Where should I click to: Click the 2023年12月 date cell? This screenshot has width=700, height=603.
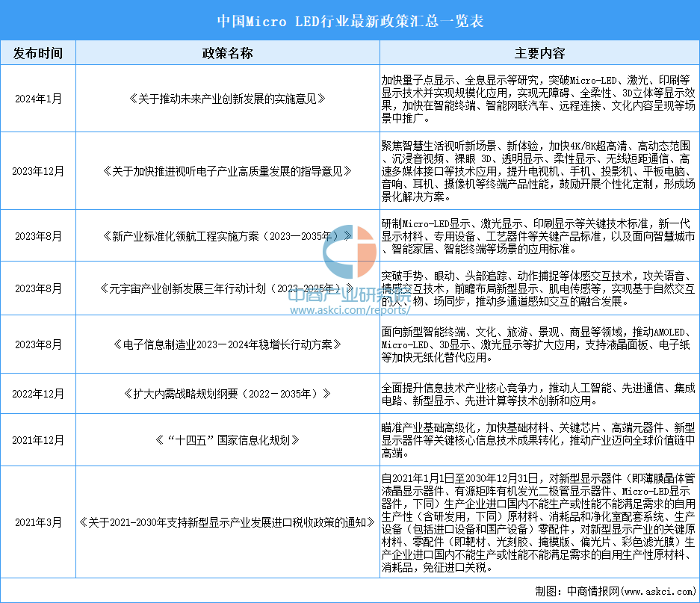click(x=38, y=171)
